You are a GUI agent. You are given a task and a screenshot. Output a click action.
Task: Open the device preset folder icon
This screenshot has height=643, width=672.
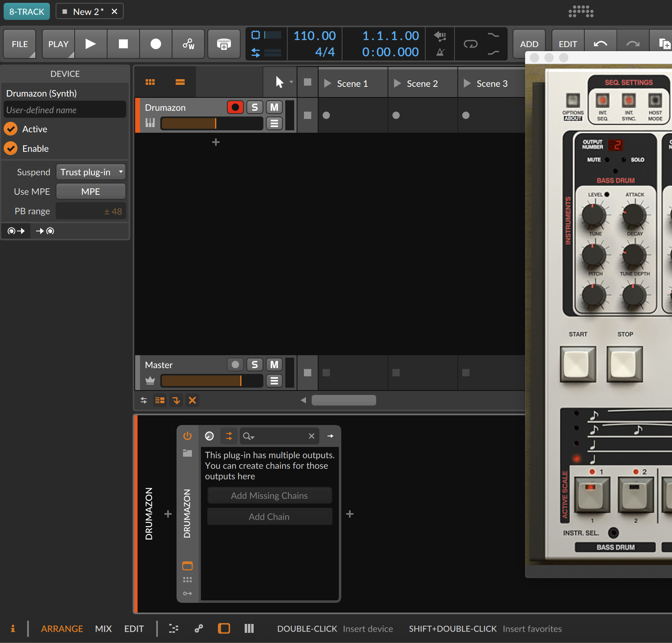pyautogui.click(x=187, y=453)
